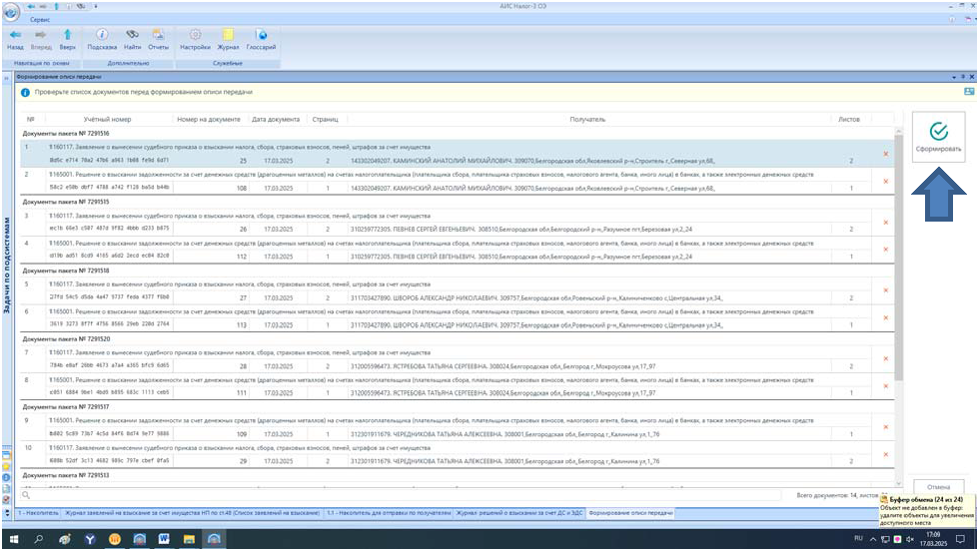
Task: Click the Вверх up arrow icon
Action: click(x=67, y=37)
